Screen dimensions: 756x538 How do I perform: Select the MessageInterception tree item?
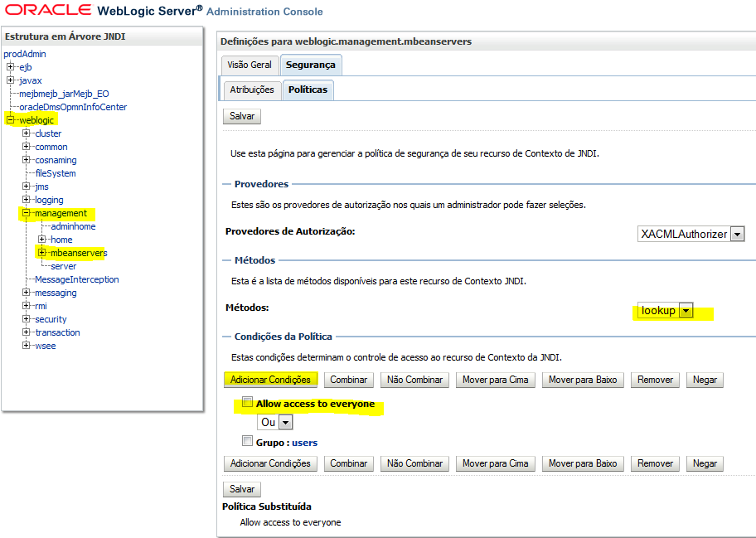[x=76, y=279]
